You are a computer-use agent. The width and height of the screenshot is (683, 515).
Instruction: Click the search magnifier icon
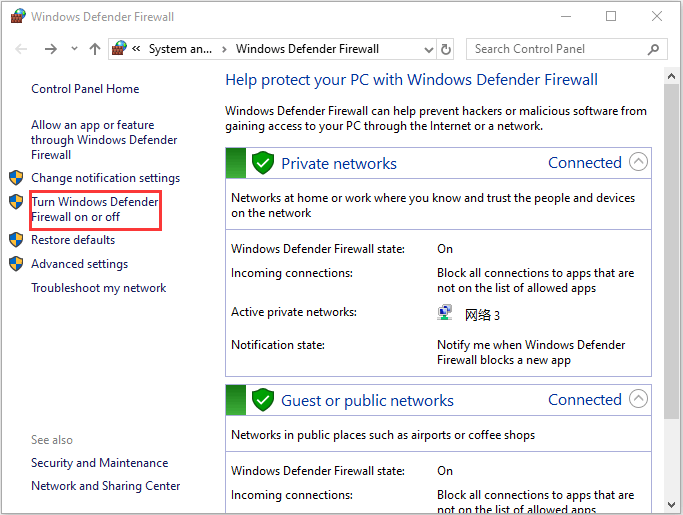(653, 49)
